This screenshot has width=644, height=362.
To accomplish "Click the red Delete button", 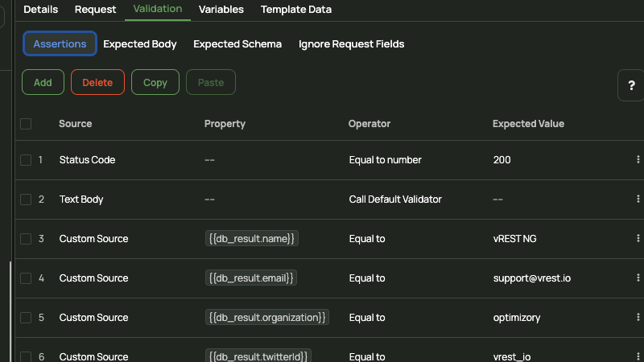I will coord(97,82).
